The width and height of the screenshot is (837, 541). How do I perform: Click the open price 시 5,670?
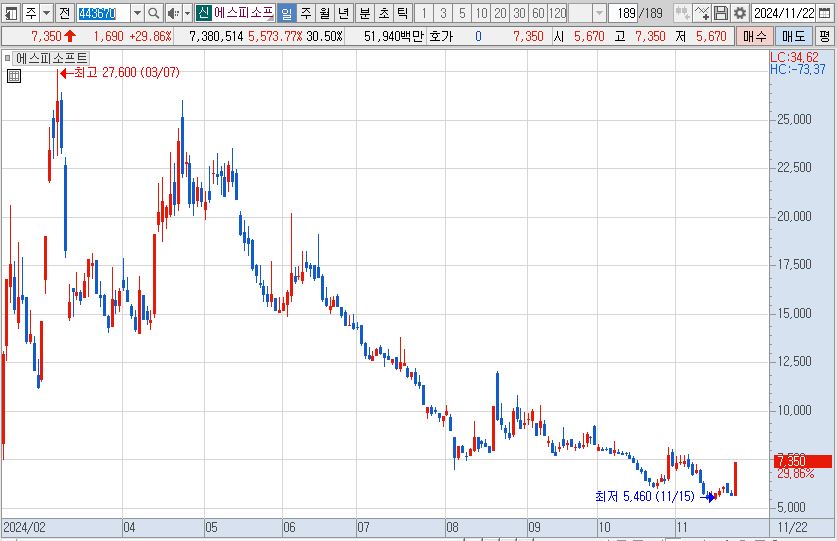point(579,36)
